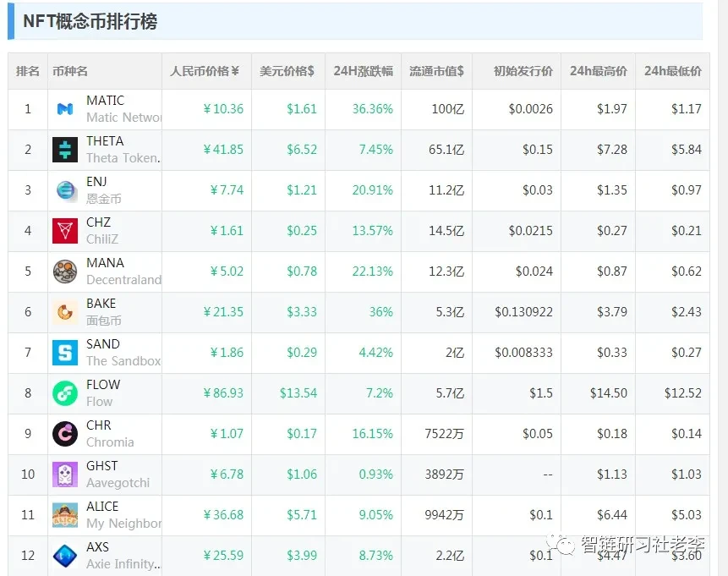Sort by 24h最低价 column header

click(673, 71)
